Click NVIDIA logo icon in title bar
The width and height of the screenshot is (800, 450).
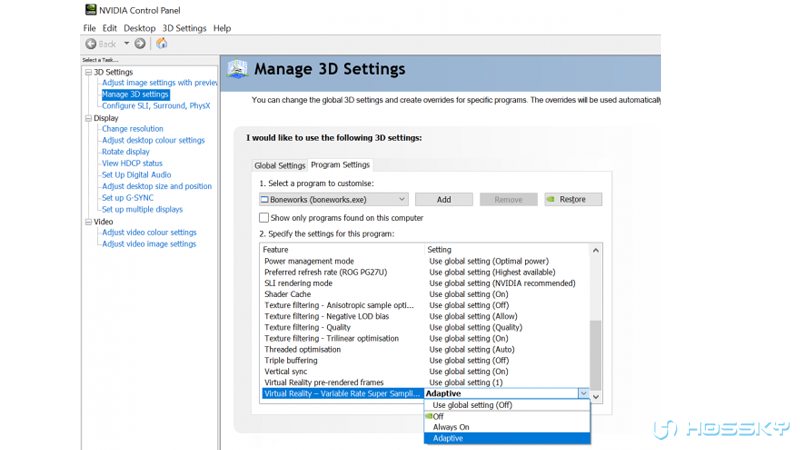91,10
